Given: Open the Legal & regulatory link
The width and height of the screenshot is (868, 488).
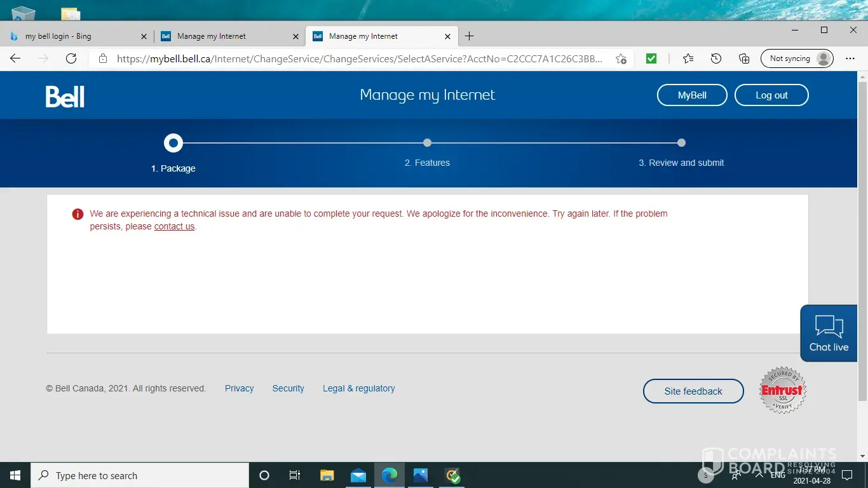Looking at the screenshot, I should pos(359,388).
